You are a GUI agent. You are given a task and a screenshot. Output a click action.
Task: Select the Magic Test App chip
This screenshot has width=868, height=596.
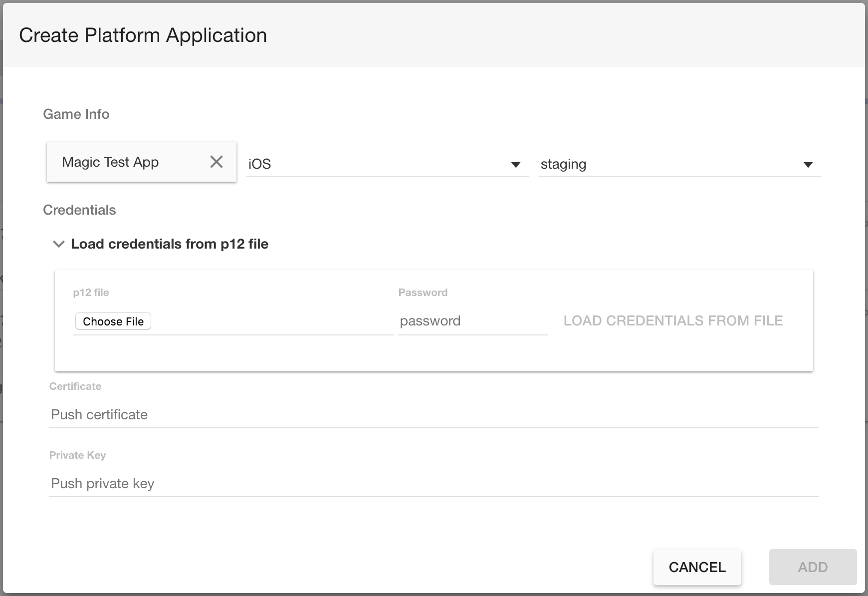(x=110, y=162)
